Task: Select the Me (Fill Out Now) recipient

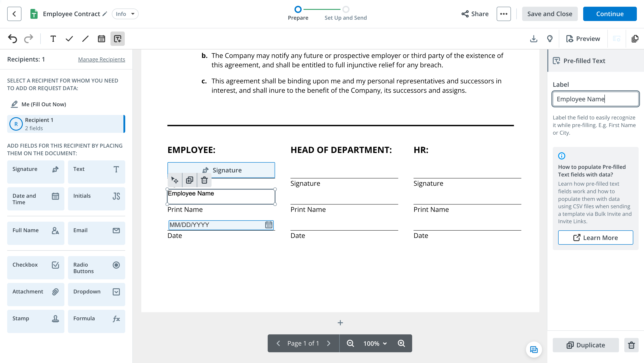Action: point(44,104)
